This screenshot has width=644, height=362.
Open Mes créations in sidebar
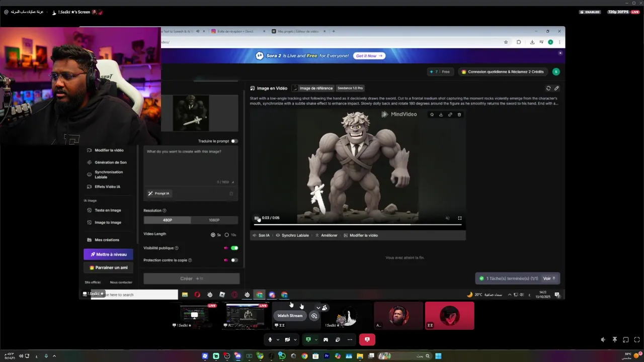pyautogui.click(x=103, y=240)
